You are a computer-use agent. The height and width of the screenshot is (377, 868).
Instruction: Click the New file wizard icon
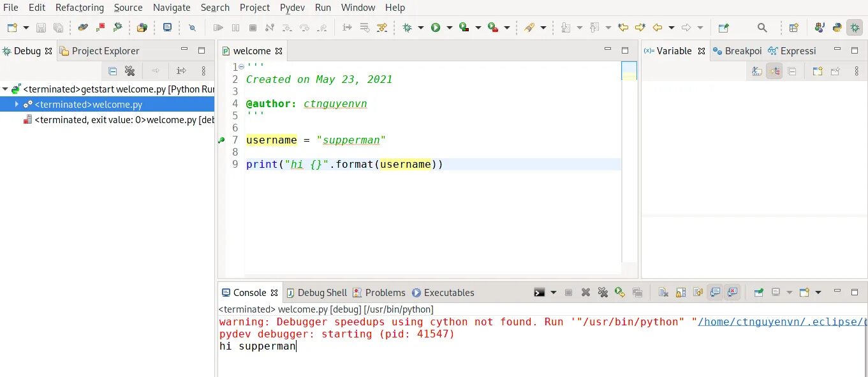pos(12,27)
